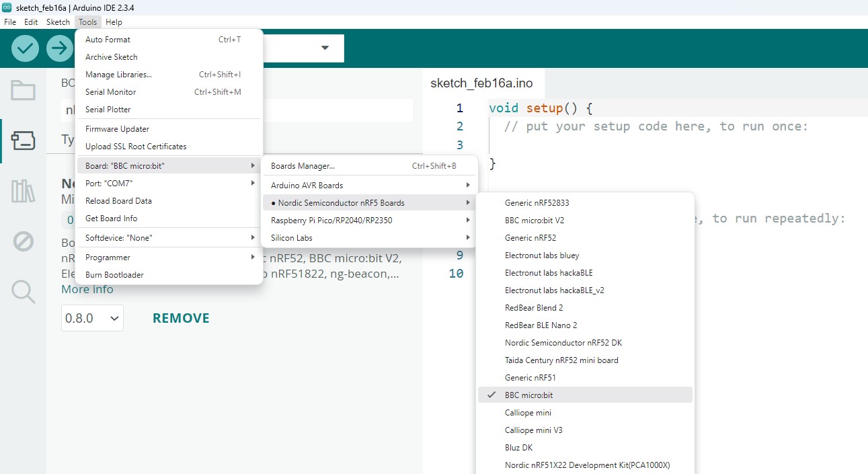Select Electronut labs bluey board
The image size is (868, 474).
585,255
